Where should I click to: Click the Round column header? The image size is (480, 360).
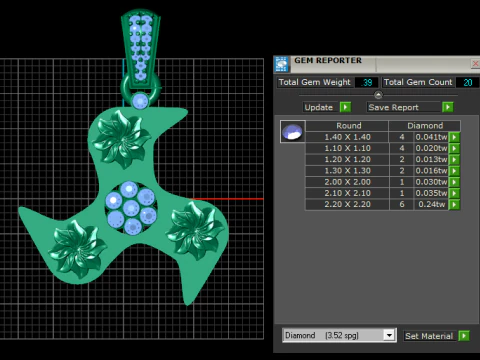(x=348, y=126)
